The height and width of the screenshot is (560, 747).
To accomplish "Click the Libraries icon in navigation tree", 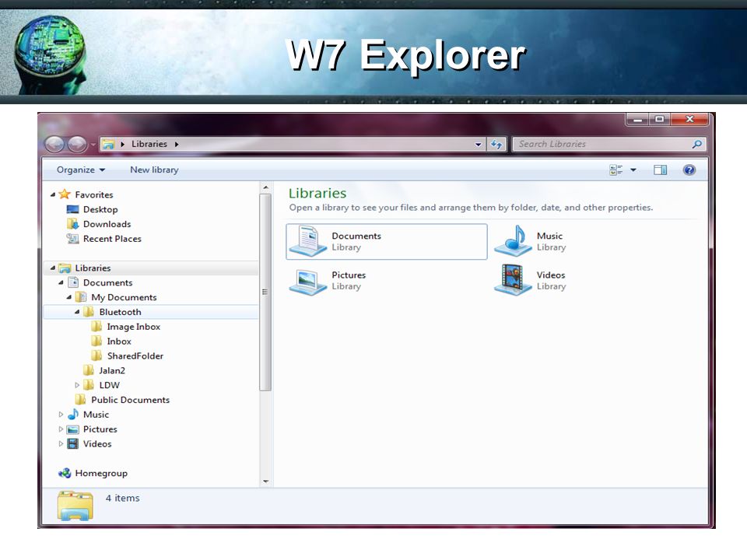I will coord(65,268).
